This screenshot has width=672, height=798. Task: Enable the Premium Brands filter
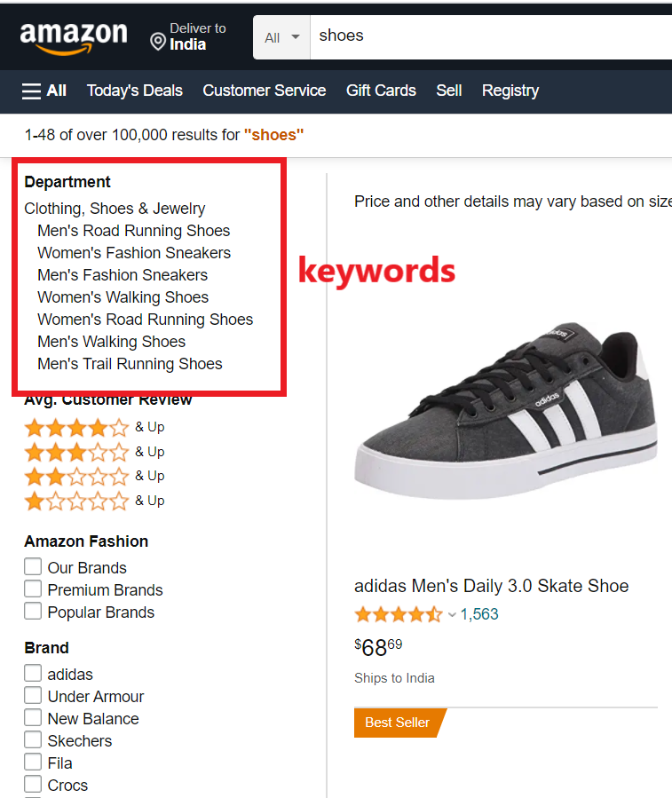point(33,589)
